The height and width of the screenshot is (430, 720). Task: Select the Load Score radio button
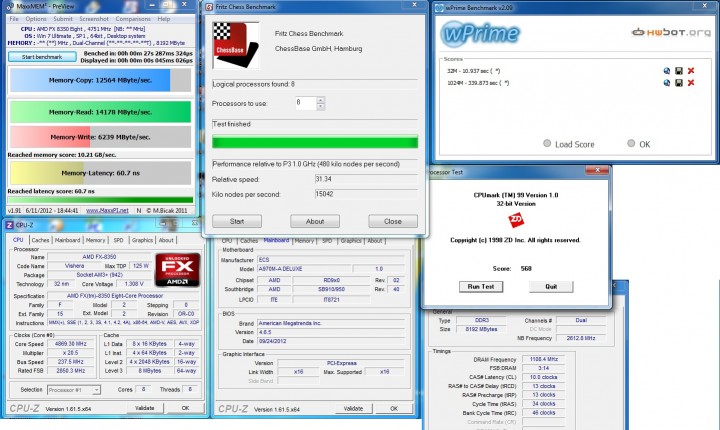click(547, 143)
